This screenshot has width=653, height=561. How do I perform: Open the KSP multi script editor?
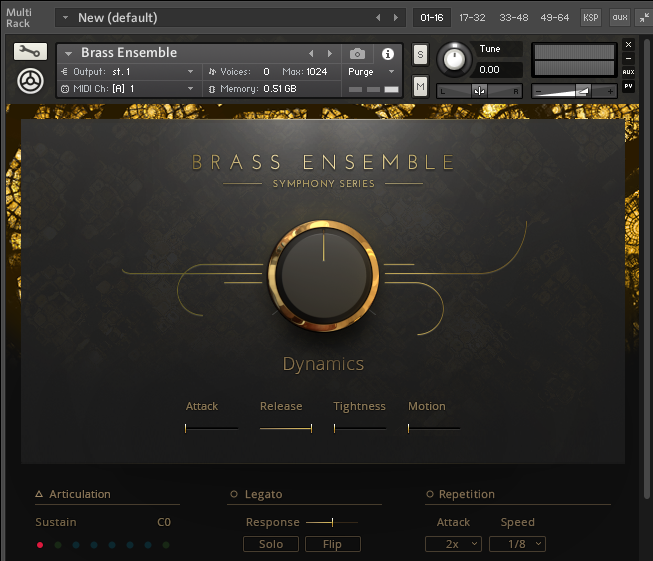[x=590, y=18]
